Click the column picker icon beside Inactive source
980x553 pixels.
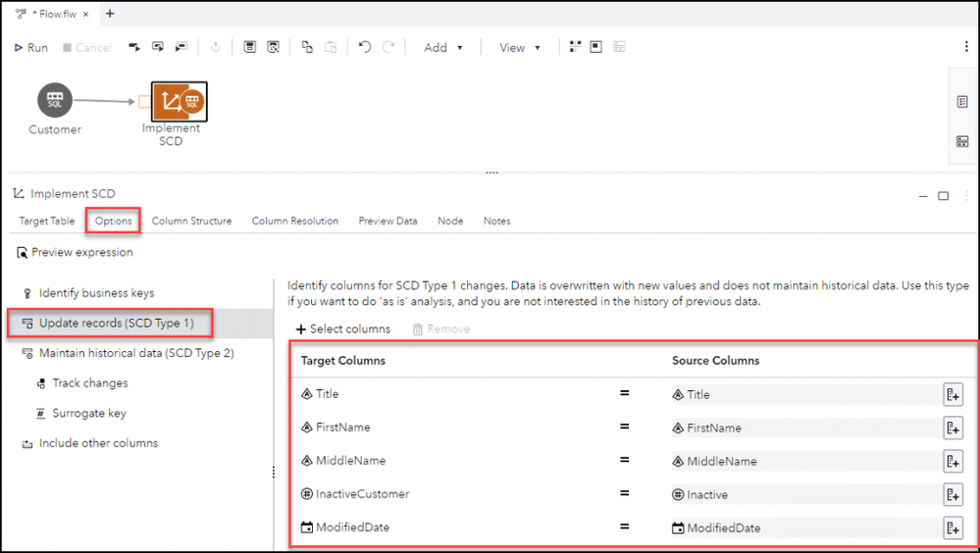click(x=952, y=494)
